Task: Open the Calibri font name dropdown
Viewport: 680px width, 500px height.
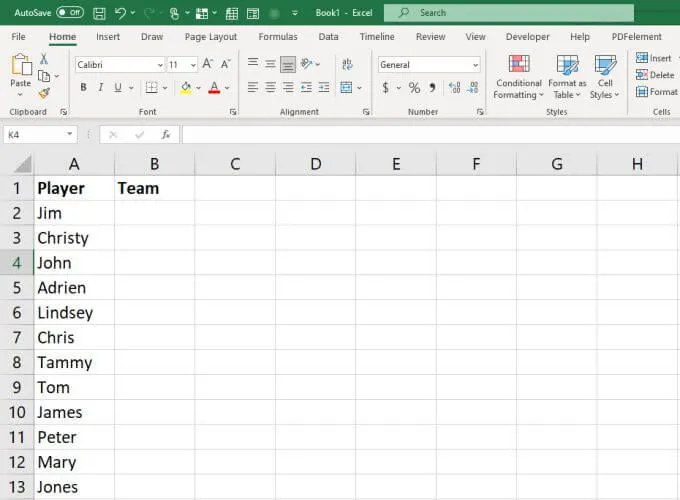Action: tap(160, 64)
